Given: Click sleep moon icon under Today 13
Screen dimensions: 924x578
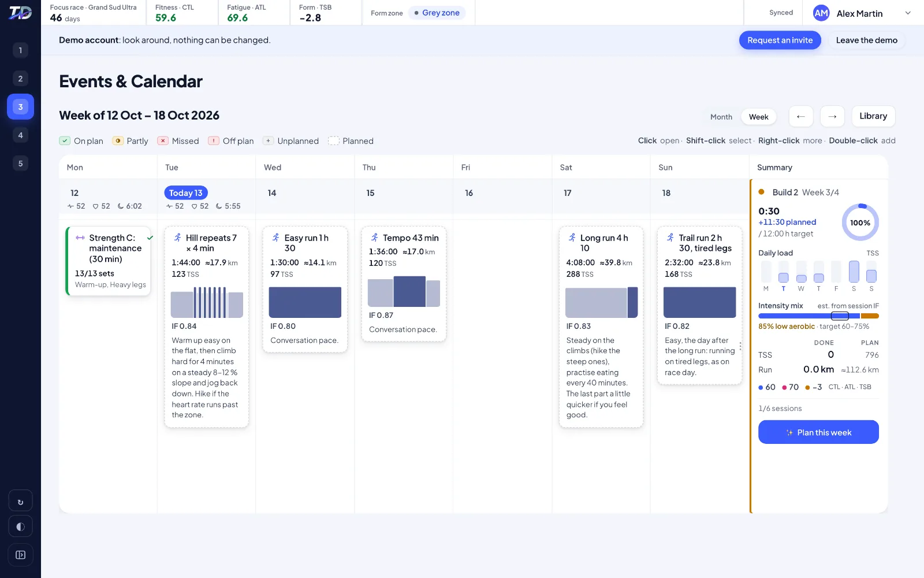Looking at the screenshot, I should click(x=219, y=206).
